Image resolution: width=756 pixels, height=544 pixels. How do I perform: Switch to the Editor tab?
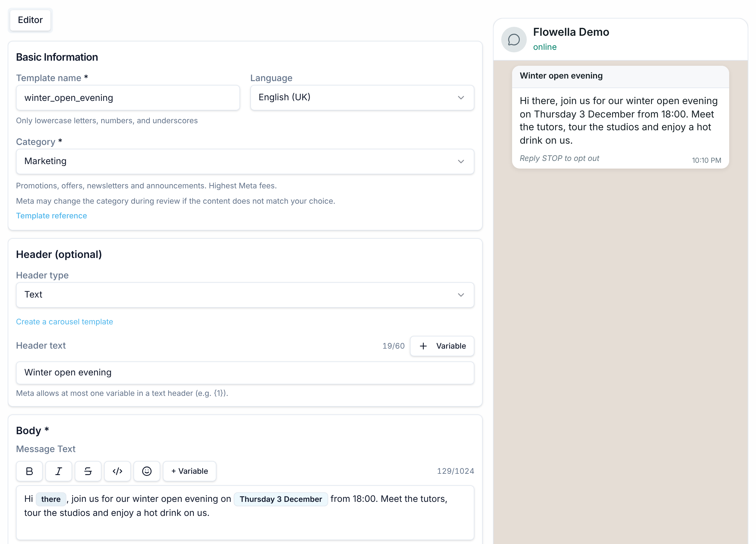[x=30, y=20]
